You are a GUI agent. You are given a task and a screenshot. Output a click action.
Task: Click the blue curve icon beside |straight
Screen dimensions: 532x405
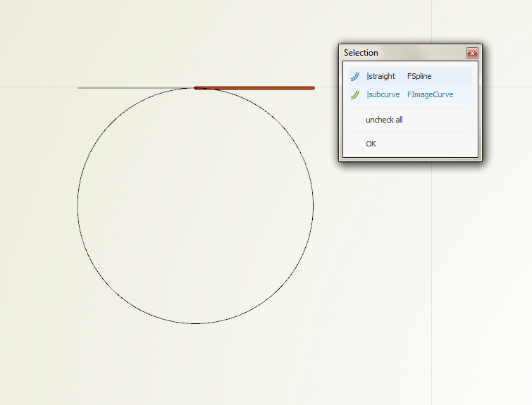[x=355, y=76]
